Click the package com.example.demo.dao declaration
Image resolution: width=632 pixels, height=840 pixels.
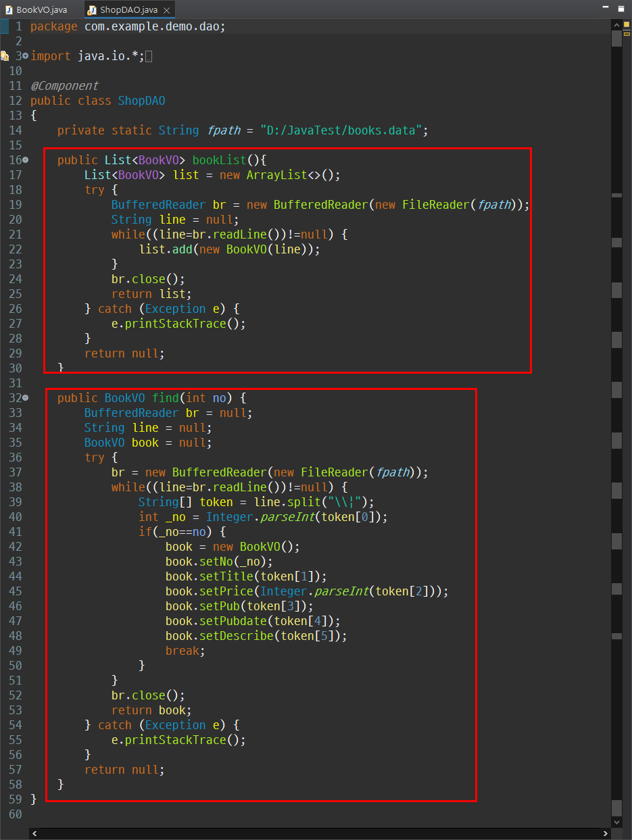[128, 26]
